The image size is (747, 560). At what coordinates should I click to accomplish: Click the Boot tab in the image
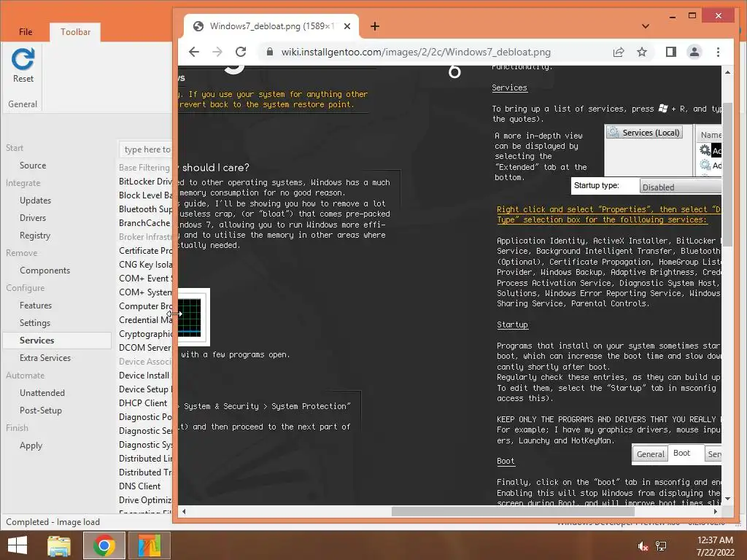(681, 453)
